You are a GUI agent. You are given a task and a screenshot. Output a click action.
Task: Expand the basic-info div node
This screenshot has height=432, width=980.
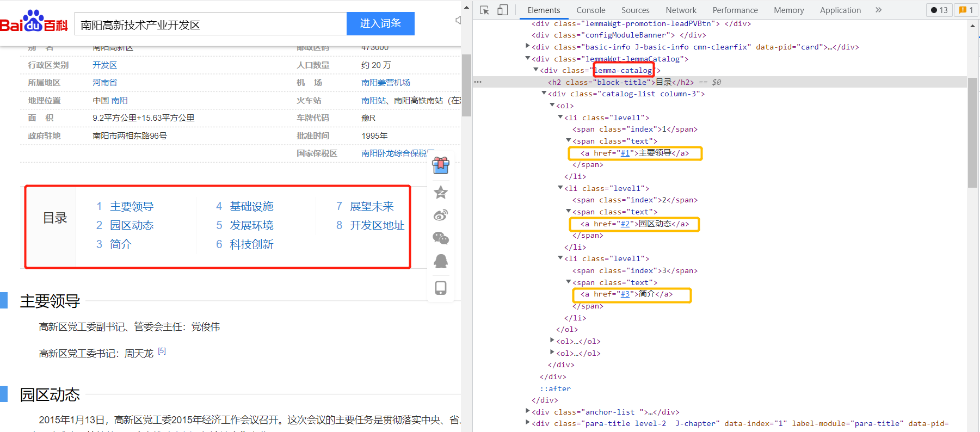pyautogui.click(x=527, y=46)
